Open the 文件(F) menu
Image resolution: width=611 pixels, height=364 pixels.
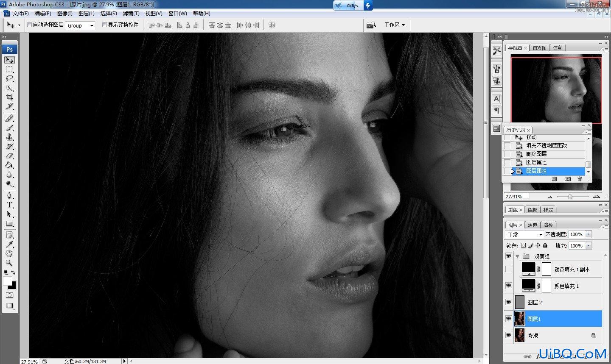click(x=20, y=14)
